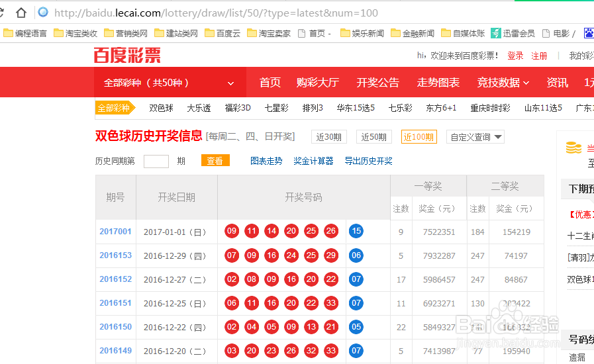Open the 娱乐新闻 bookmark folder
Viewport: 594px width, 364px height.
point(362,33)
